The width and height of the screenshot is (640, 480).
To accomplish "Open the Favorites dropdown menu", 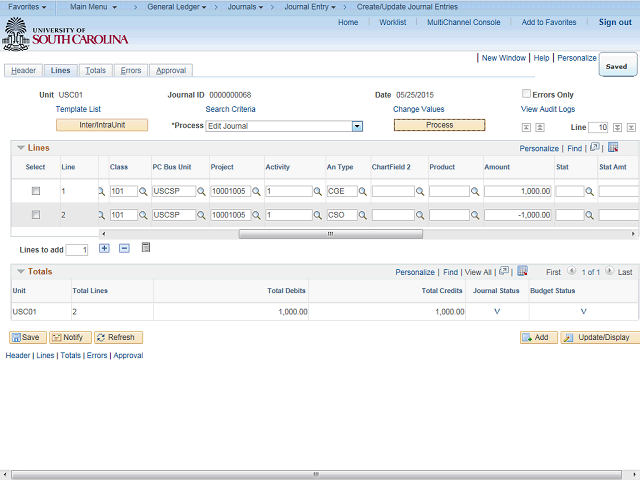I will coord(27,7).
